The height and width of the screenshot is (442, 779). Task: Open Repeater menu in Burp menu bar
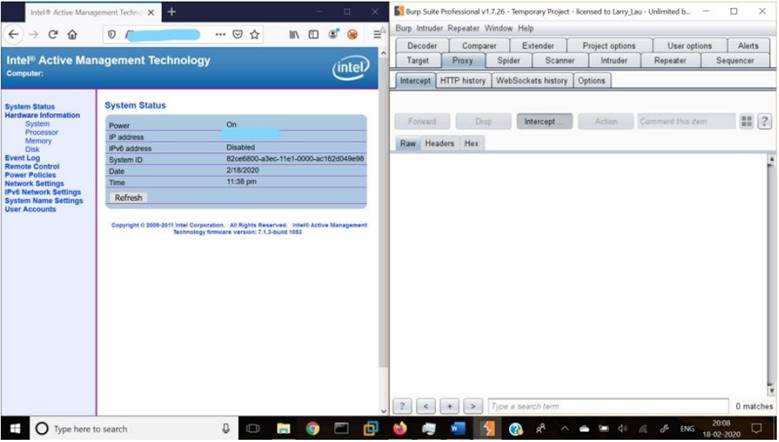tap(464, 28)
